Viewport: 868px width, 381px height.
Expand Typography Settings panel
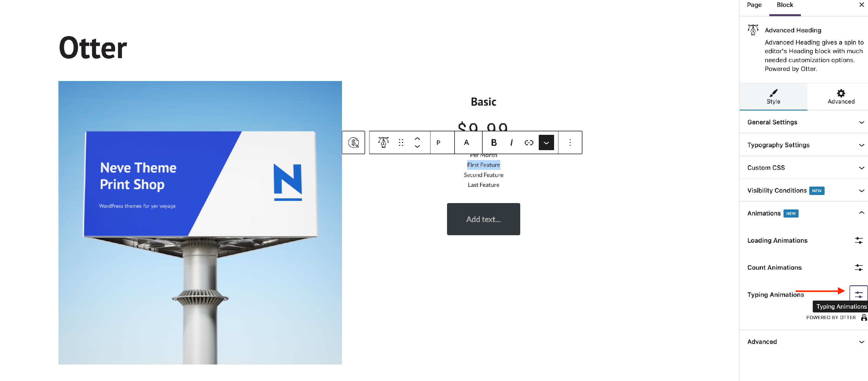pyautogui.click(x=804, y=145)
